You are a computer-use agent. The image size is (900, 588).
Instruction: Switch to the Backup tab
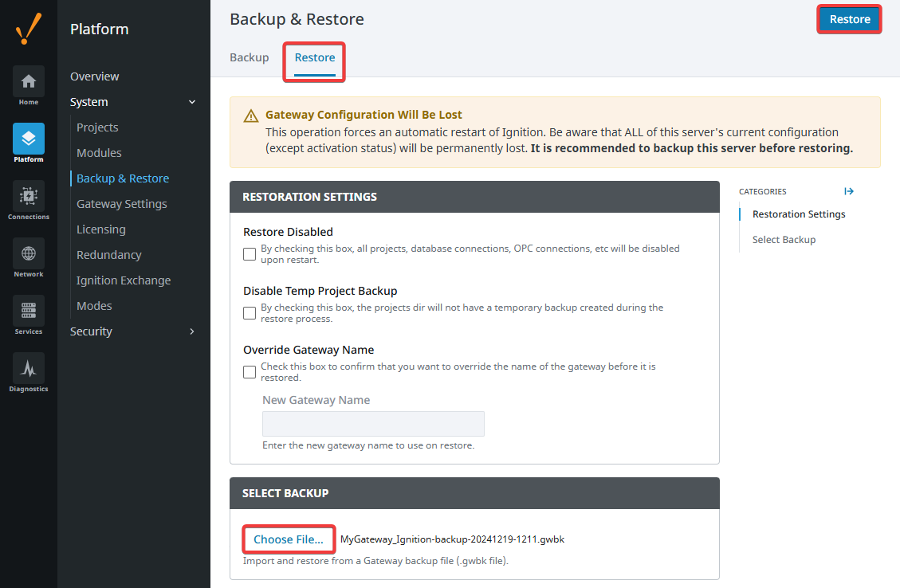pyautogui.click(x=249, y=57)
